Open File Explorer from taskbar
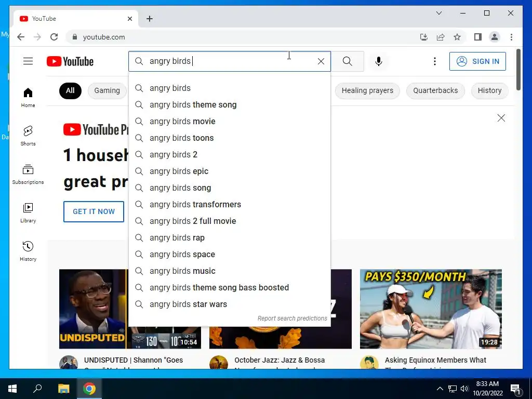 tap(63, 389)
